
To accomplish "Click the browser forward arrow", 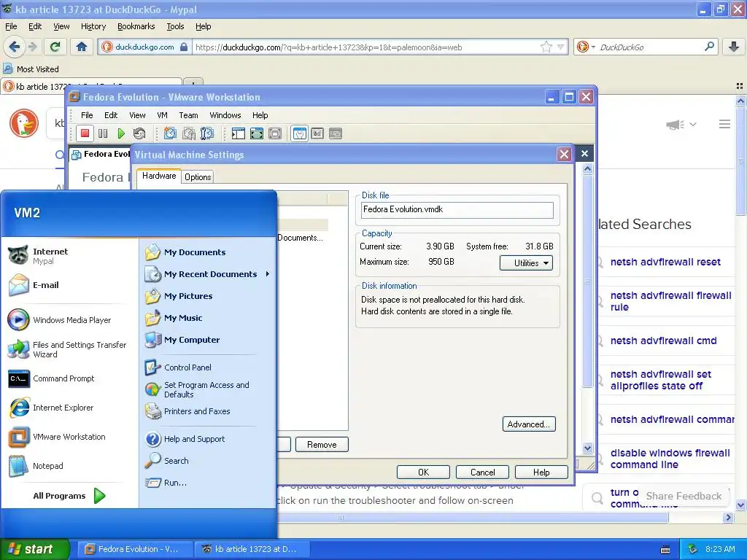I will (x=32, y=47).
